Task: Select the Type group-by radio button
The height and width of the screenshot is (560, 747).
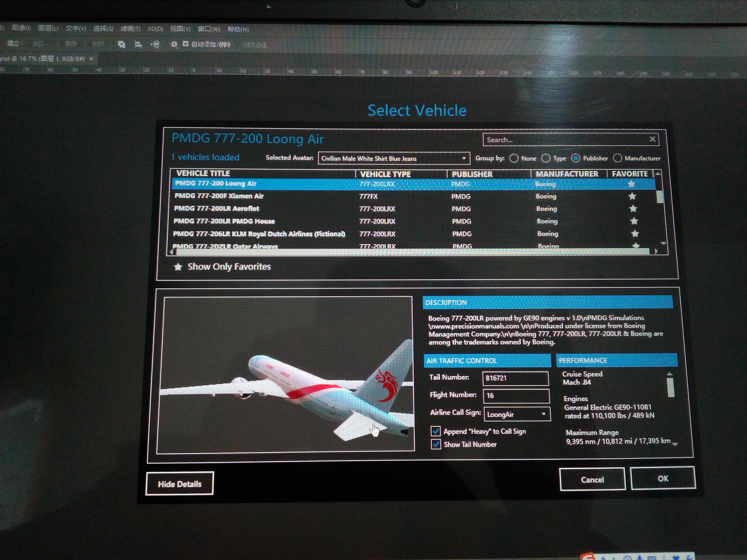Action: (546, 158)
